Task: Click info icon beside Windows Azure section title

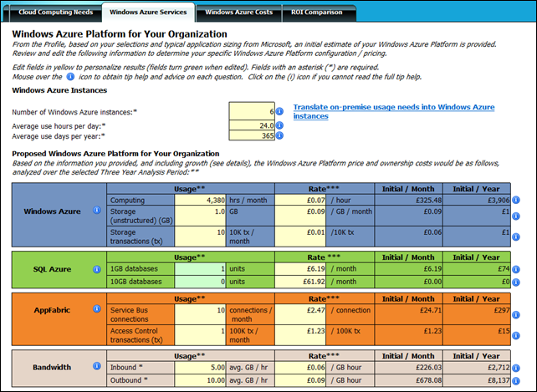Action: pyautogui.click(x=97, y=210)
